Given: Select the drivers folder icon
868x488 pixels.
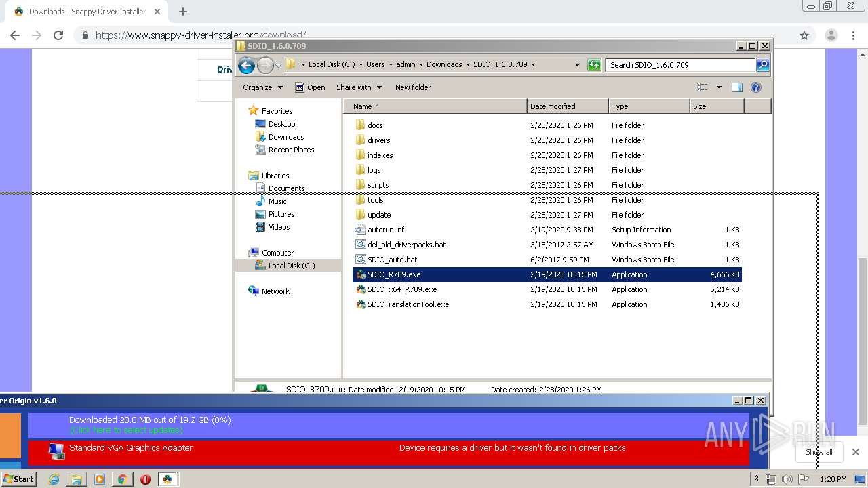Looking at the screenshot, I should pos(360,140).
